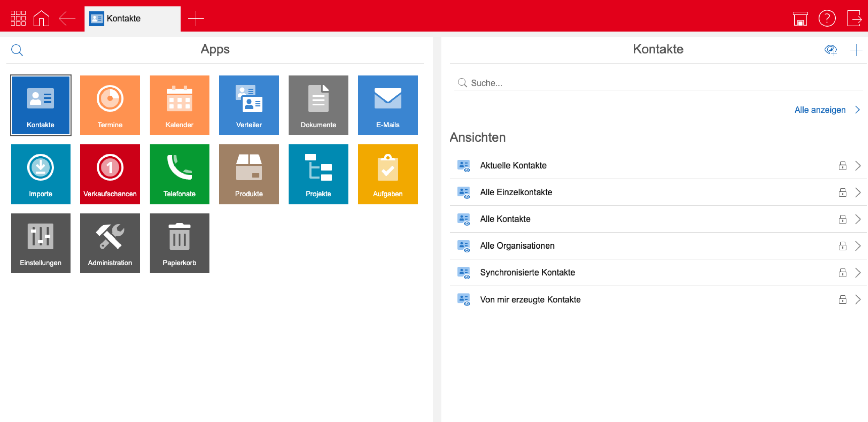Go to the home screen icon

coord(41,18)
